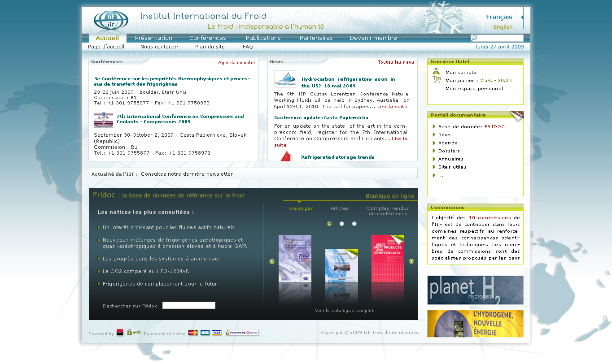The image size is (612, 364).
Task: Select the third carousel page dot
Action: 354,224
